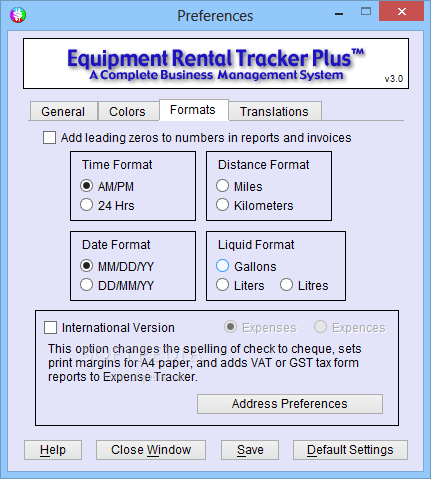Viewport: 431px width, 479px height.
Task: Select Expences spelling radio button
Action: 320,327
